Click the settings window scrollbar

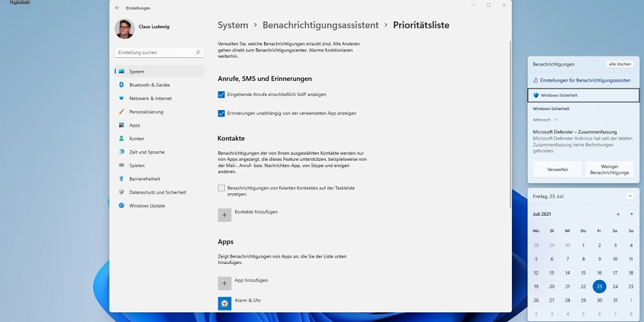510,123
